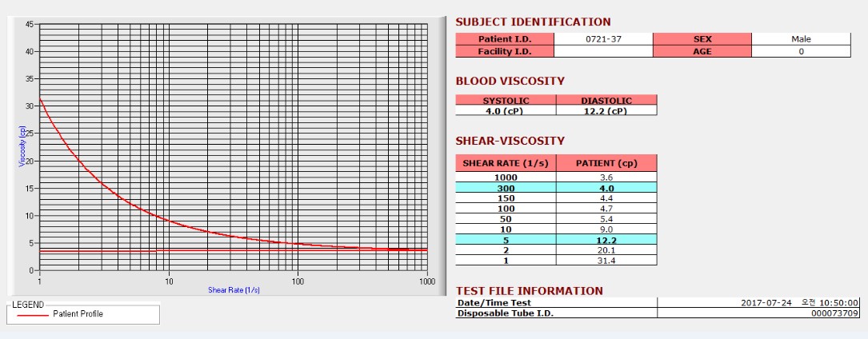Select the empty Facility I.D. field
This screenshot has height=339, width=868.
click(x=603, y=51)
